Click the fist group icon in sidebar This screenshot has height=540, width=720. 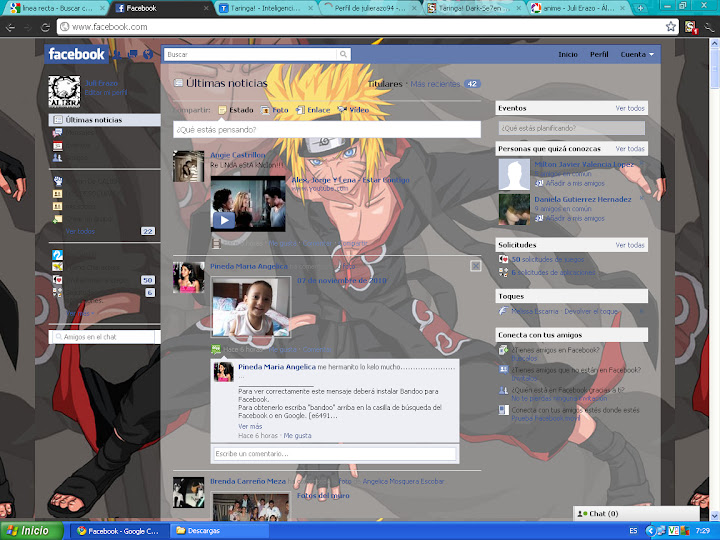pyautogui.click(x=57, y=181)
